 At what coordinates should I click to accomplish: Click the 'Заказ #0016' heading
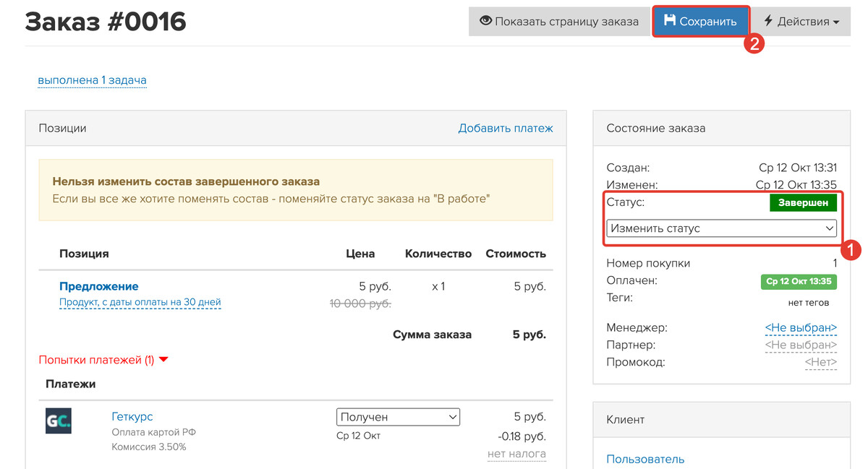click(106, 22)
